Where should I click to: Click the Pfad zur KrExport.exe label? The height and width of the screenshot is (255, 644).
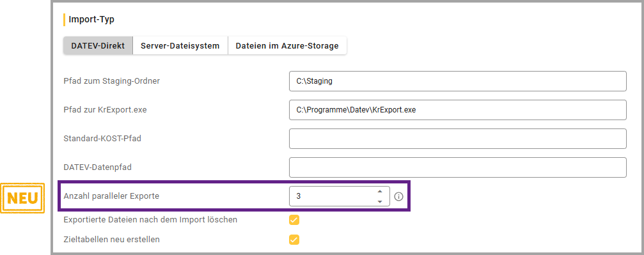pyautogui.click(x=106, y=110)
